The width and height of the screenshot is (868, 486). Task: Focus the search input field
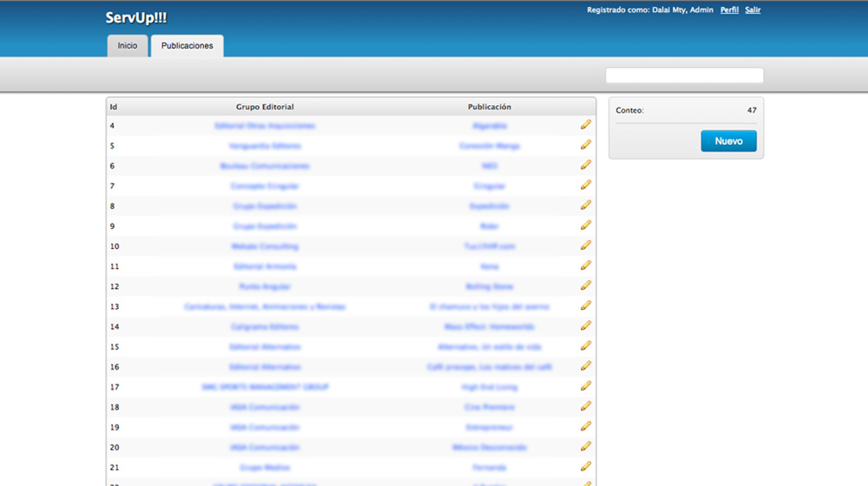point(684,76)
